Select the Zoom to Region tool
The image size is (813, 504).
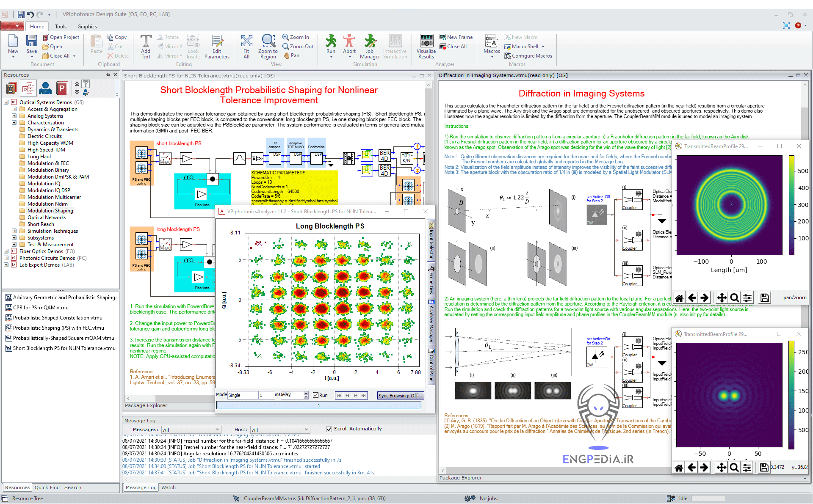(x=268, y=47)
